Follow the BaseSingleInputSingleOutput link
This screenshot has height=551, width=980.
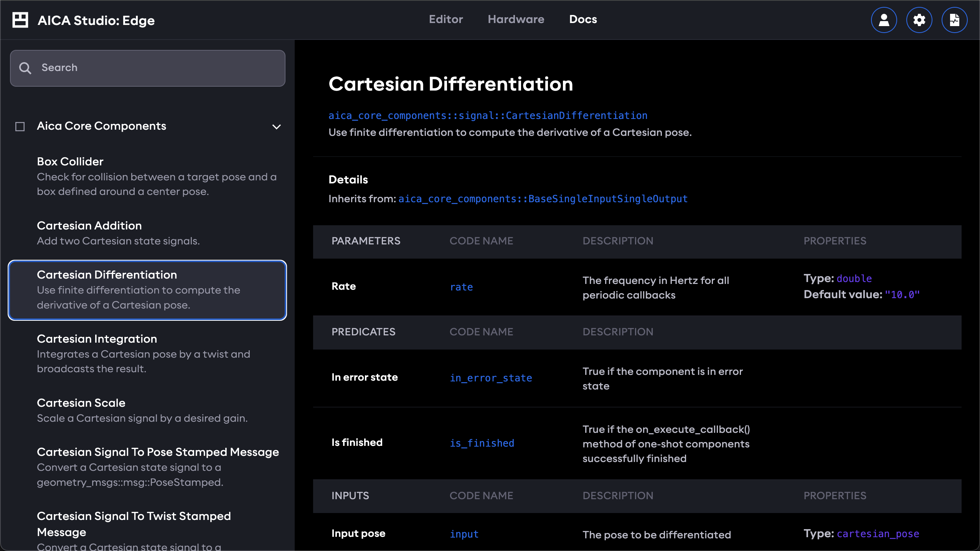[543, 199]
